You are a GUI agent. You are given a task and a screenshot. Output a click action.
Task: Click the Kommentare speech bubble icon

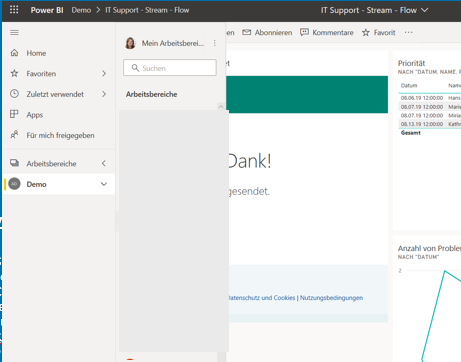304,32
